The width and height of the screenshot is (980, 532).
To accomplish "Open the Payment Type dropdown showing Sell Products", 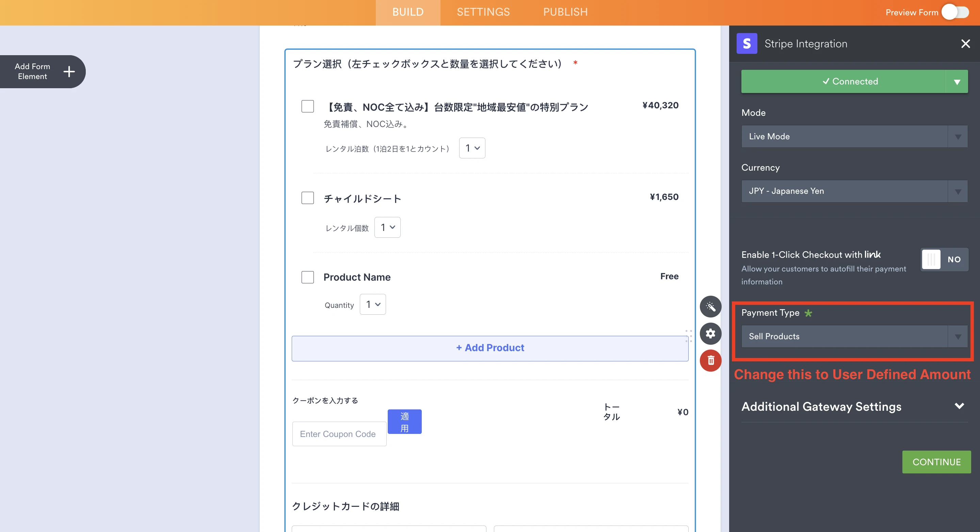I will (x=854, y=337).
